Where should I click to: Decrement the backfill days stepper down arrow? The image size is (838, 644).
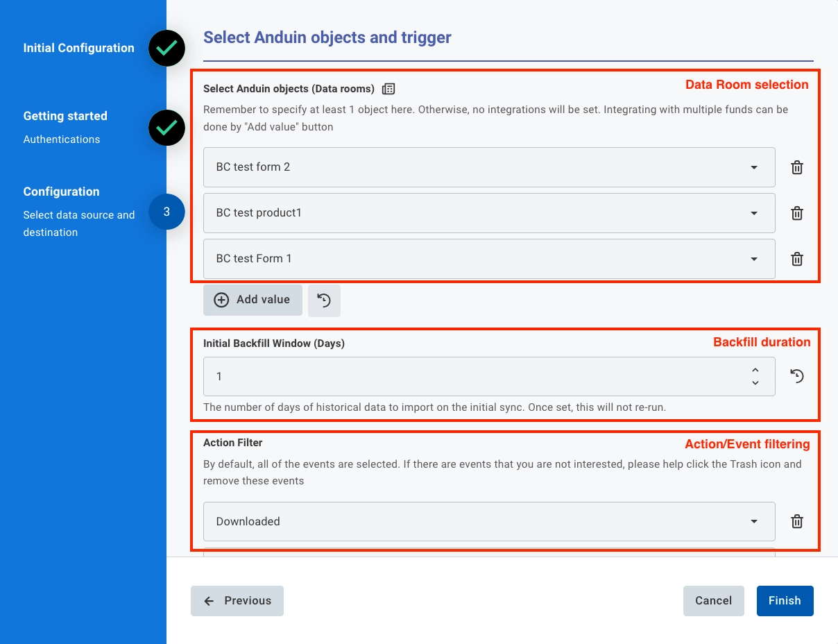tap(755, 382)
